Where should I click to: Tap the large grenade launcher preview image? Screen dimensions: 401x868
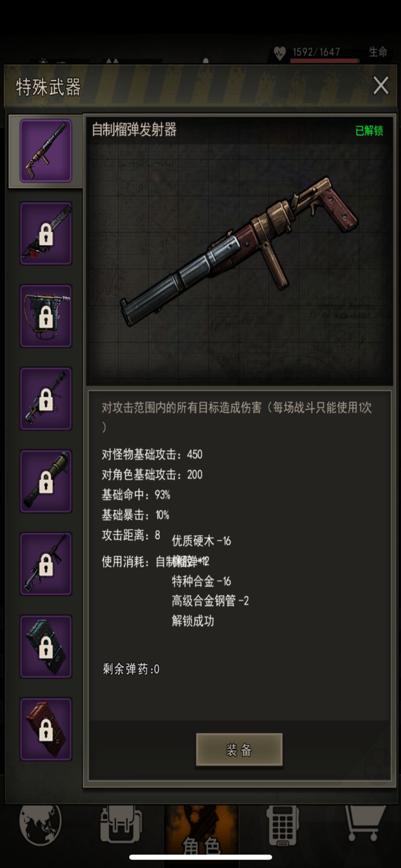pyautogui.click(x=240, y=251)
